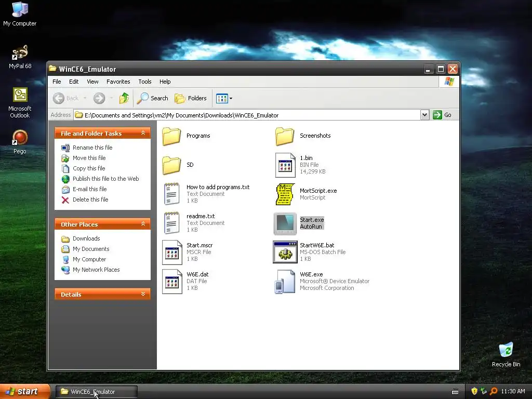Select the SD folder icon

pyautogui.click(x=171, y=165)
